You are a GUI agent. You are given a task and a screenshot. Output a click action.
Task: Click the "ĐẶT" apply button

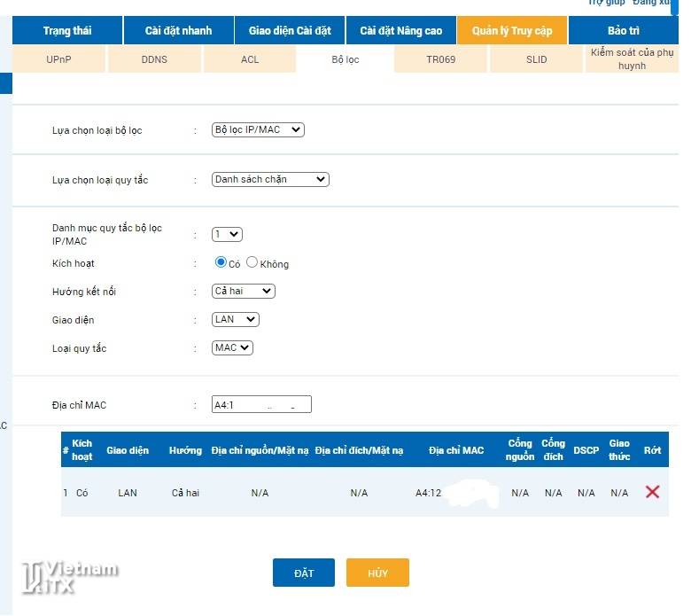click(304, 573)
